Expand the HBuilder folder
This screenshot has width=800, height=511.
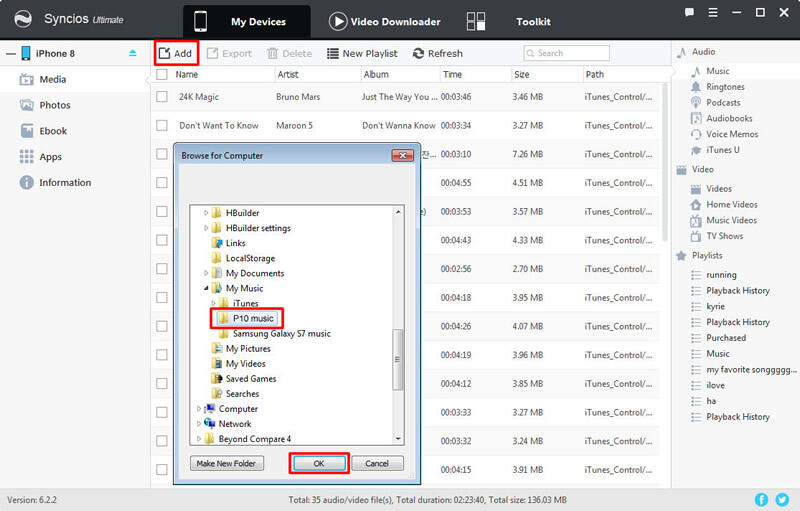point(206,213)
